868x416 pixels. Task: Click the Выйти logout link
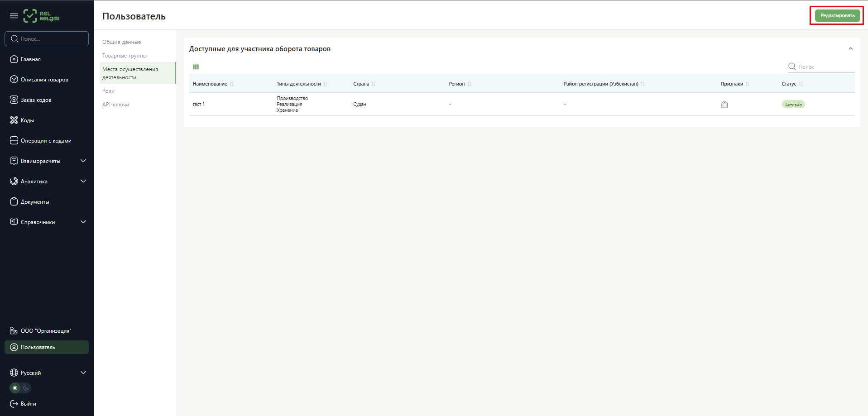[29, 404]
